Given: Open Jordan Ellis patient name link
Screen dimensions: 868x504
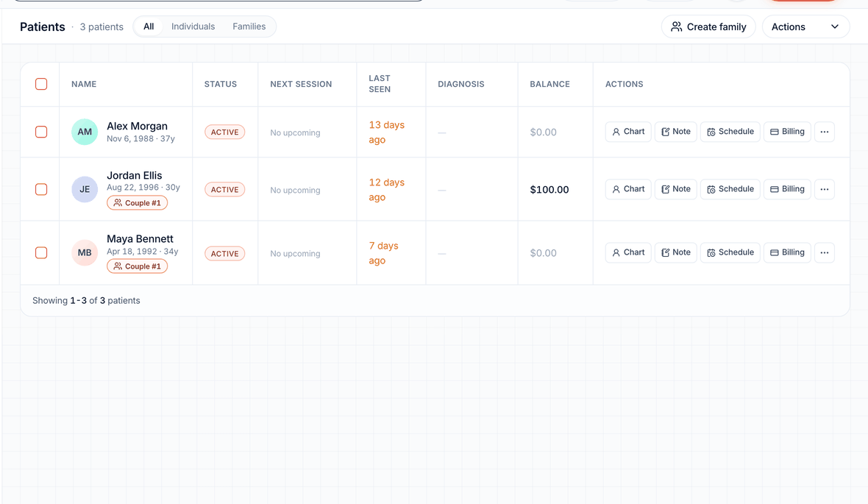Looking at the screenshot, I should 135,176.
